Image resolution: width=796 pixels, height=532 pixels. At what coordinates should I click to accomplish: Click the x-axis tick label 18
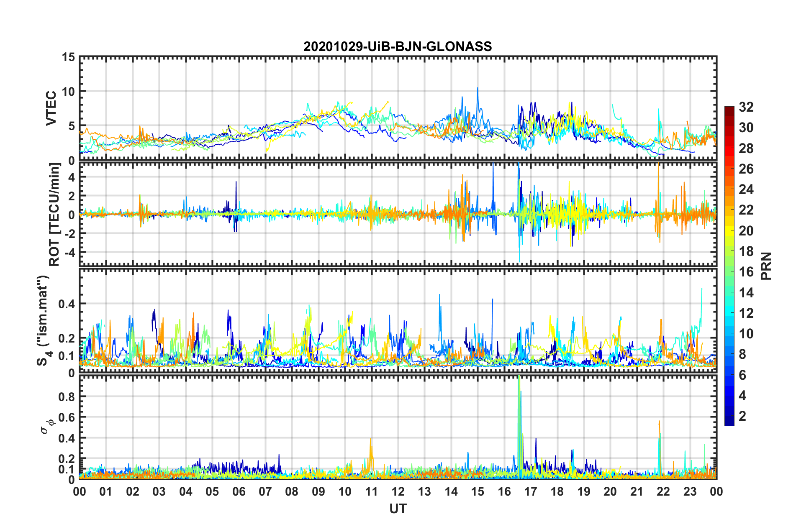(557, 491)
